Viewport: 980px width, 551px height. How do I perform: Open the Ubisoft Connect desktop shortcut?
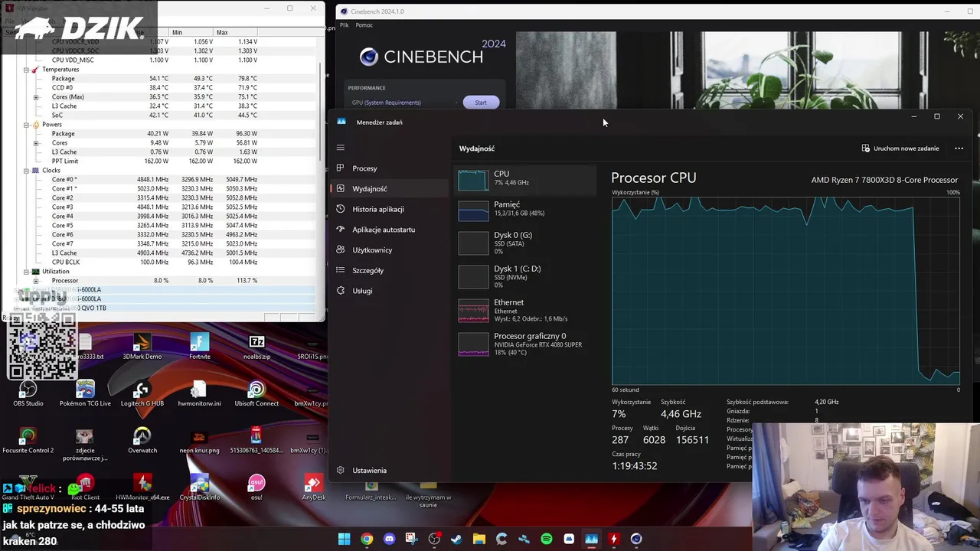coord(256,393)
